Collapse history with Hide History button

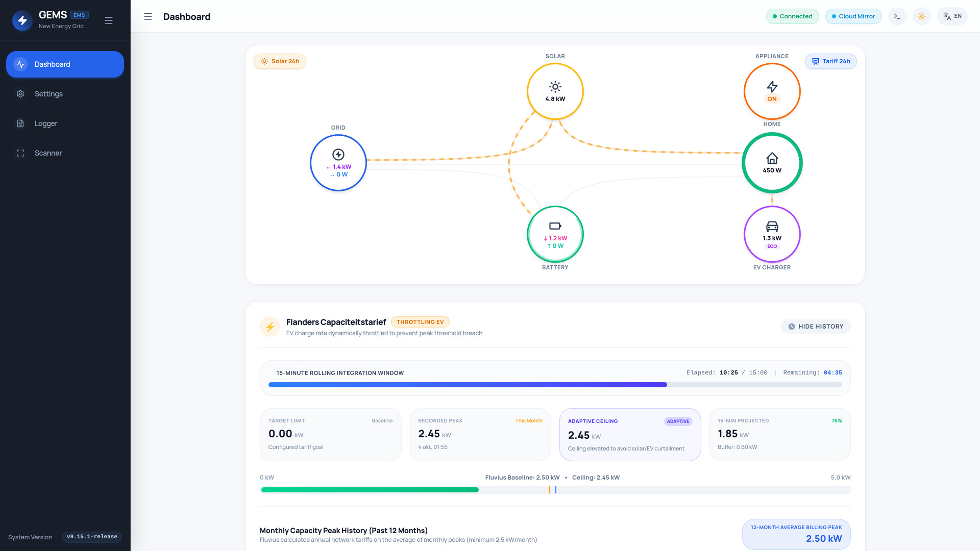[816, 327]
